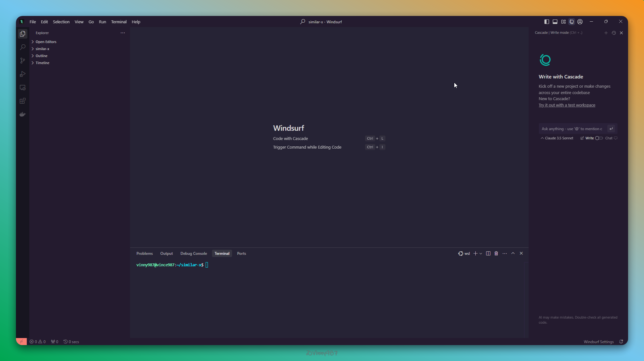This screenshot has width=644, height=361.
Task: Click the kill terminal trash icon
Action: tap(496, 254)
